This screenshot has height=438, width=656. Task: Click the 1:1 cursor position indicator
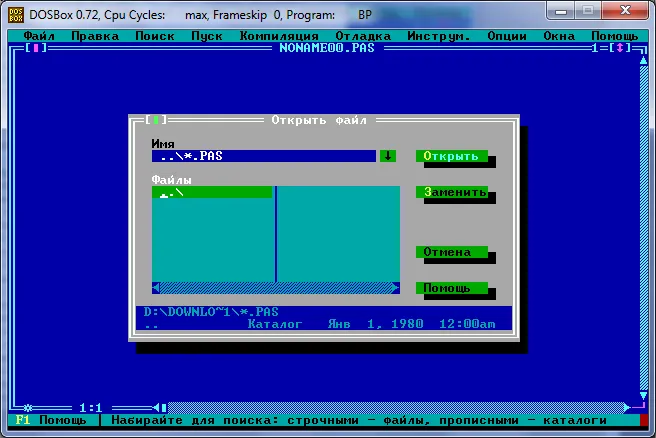[91, 407]
